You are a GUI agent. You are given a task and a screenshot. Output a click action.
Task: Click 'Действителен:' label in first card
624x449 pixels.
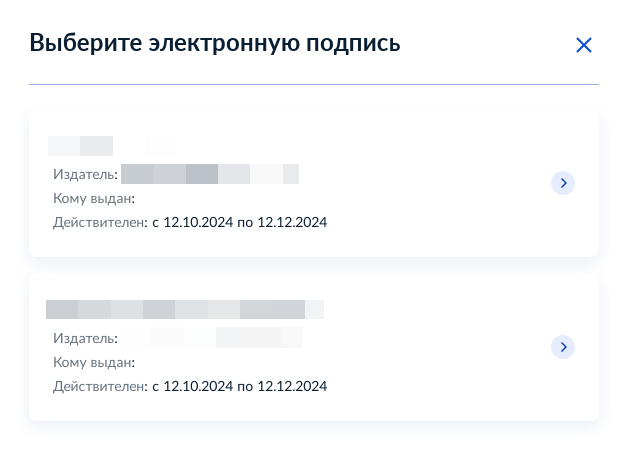pyautogui.click(x=100, y=222)
